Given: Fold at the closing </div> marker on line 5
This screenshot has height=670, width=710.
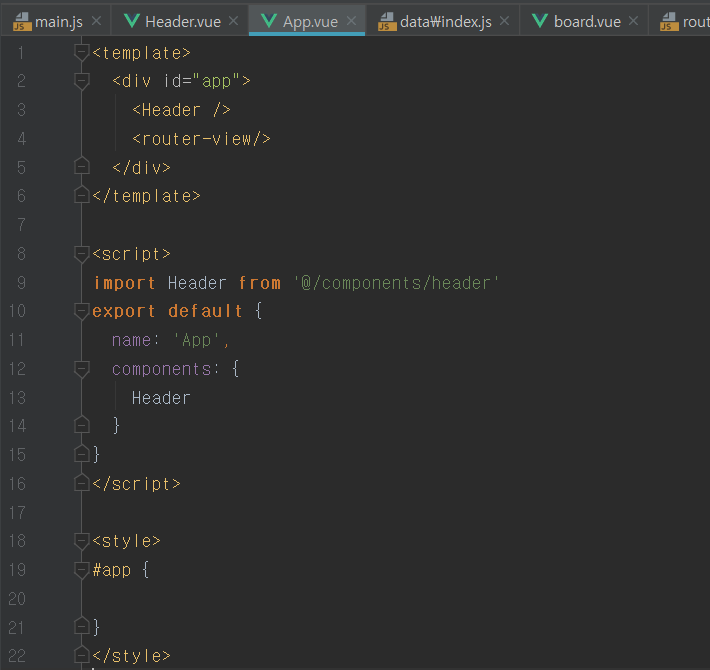Looking at the screenshot, I should pos(82,166).
